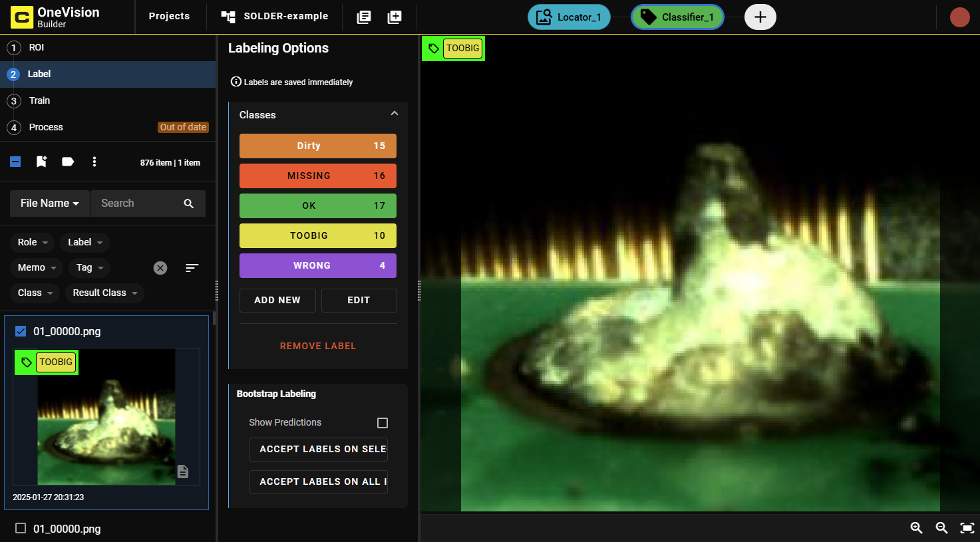Viewport: 980px width, 542px height.
Task: Click ADD NEW class button
Action: 277,301
